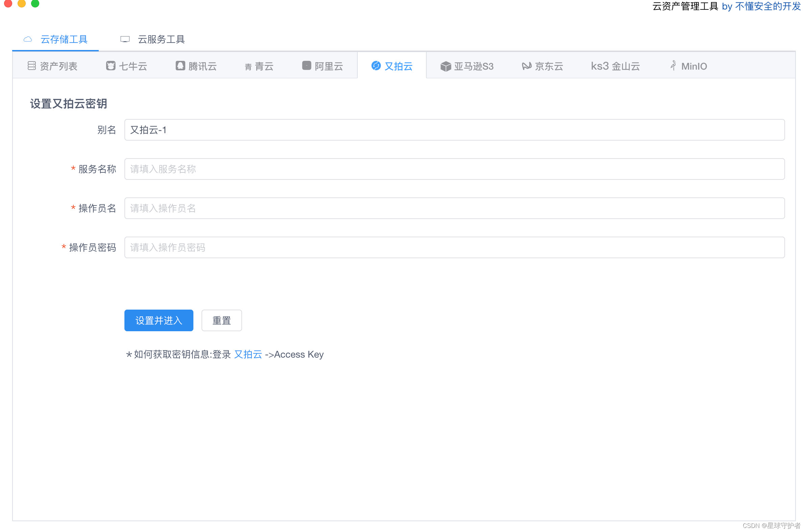Click the cloud icon beside 云存储工具

pyautogui.click(x=28, y=39)
